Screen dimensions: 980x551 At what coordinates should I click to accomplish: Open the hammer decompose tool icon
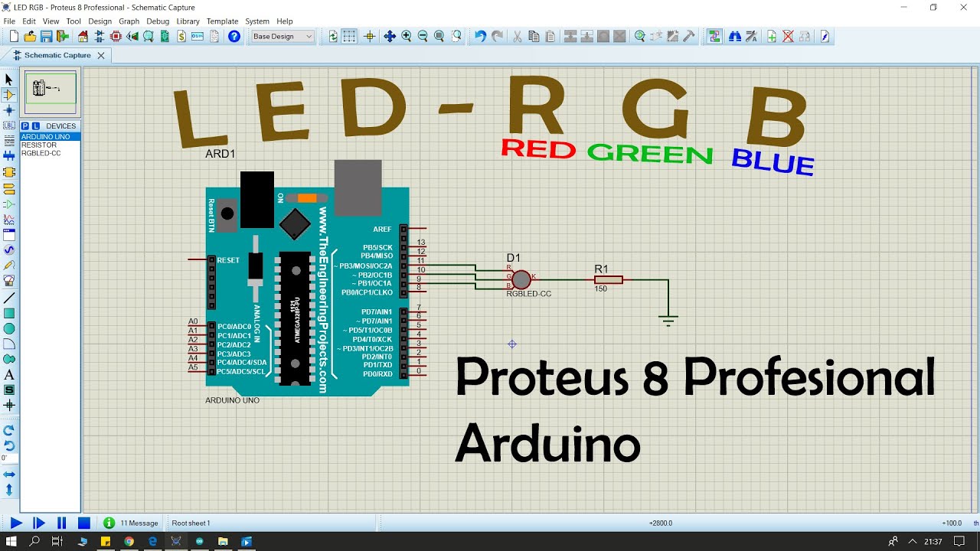pos(689,36)
